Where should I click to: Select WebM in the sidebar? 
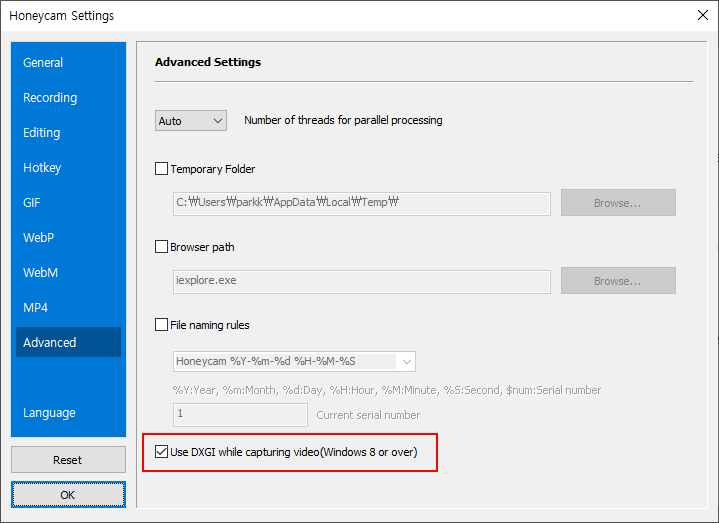point(40,273)
